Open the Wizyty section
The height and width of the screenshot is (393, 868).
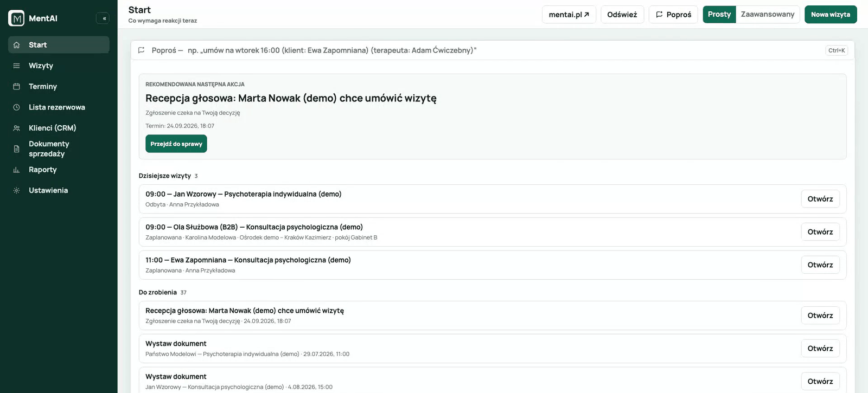pos(59,66)
